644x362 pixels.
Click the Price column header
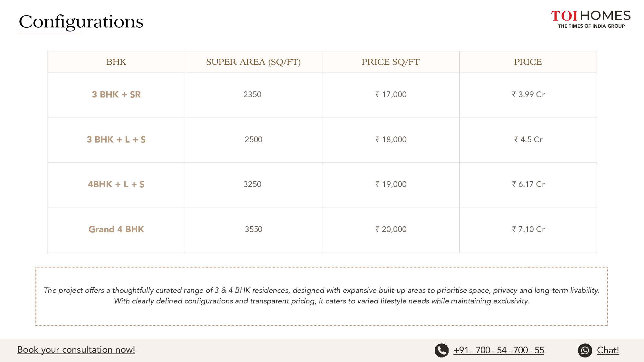(x=528, y=62)
